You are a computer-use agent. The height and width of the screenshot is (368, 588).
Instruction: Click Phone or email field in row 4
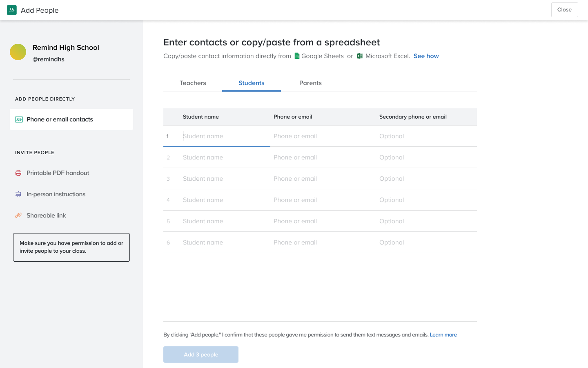[x=323, y=200]
